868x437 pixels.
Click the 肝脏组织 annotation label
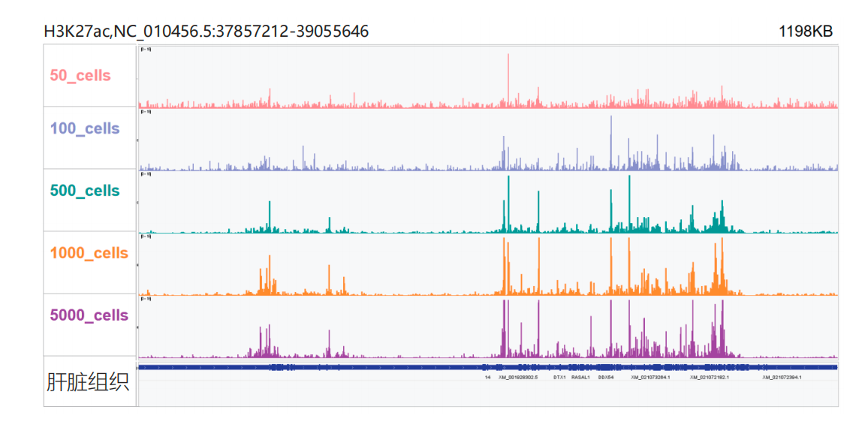pos(88,381)
